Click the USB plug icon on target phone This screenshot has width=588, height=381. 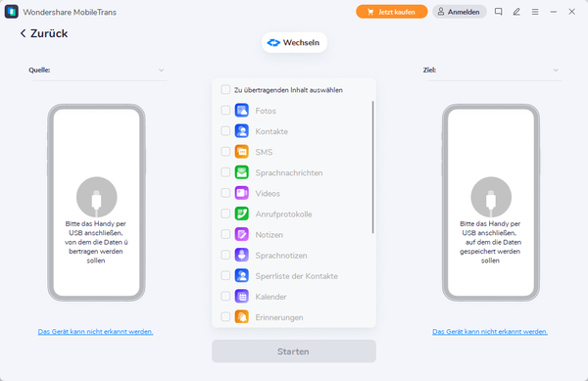coord(491,198)
